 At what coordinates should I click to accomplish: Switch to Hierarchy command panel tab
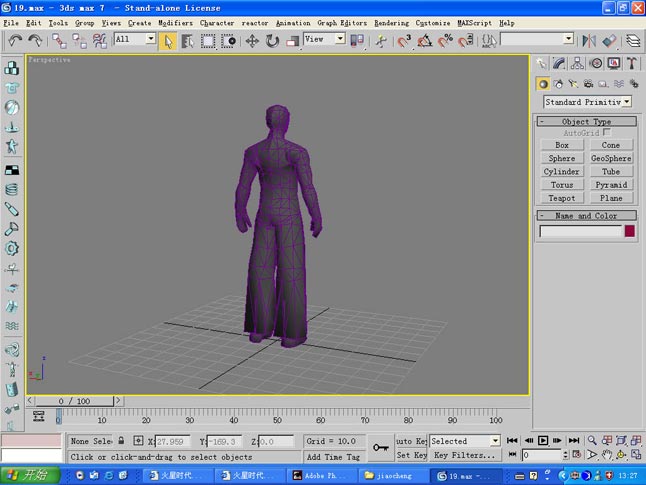pos(577,63)
